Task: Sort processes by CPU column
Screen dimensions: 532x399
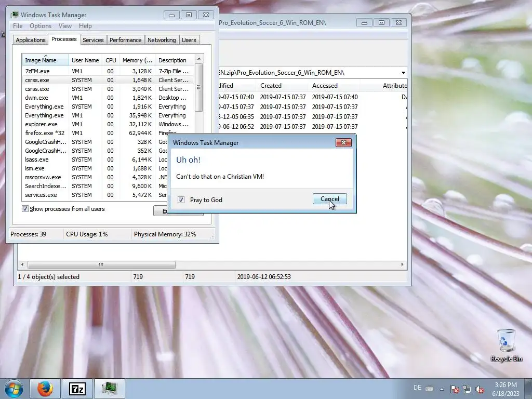Action: tap(111, 60)
